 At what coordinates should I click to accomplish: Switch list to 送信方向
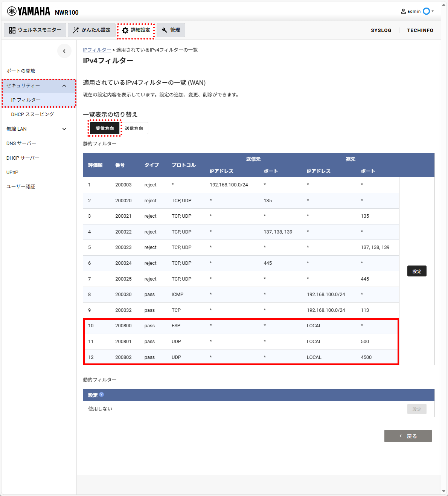pyautogui.click(x=134, y=128)
